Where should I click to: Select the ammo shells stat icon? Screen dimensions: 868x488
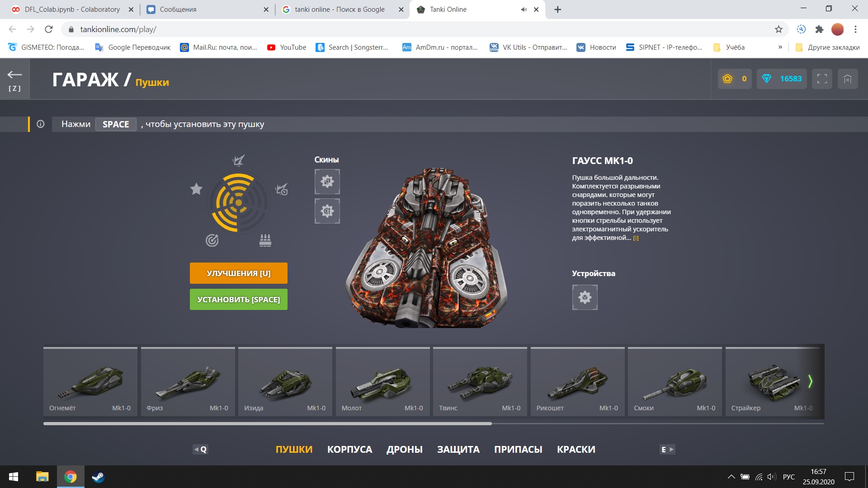pos(265,240)
